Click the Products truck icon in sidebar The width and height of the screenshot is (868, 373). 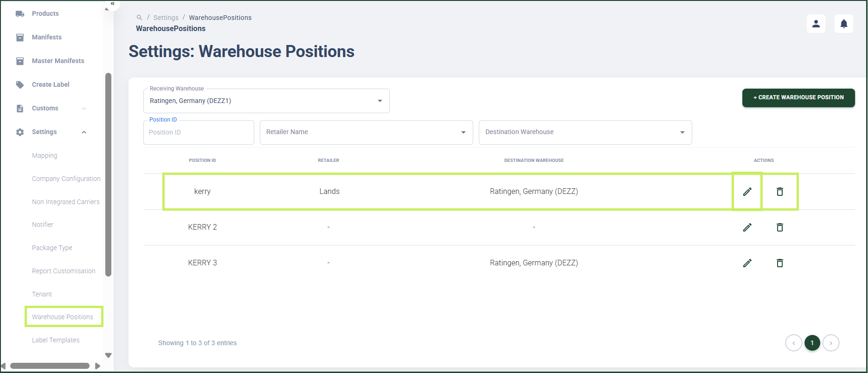click(x=20, y=14)
